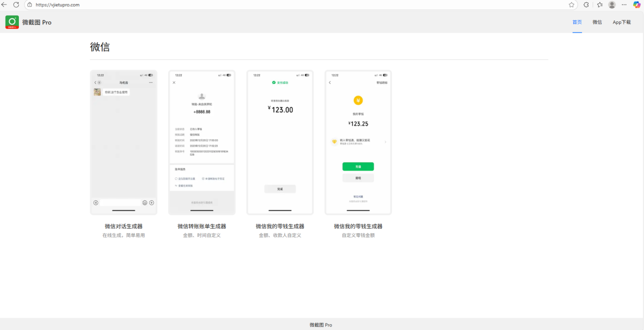This screenshot has height=330, width=644.
Task: Open the Copilot sidebar icon
Action: (x=637, y=5)
